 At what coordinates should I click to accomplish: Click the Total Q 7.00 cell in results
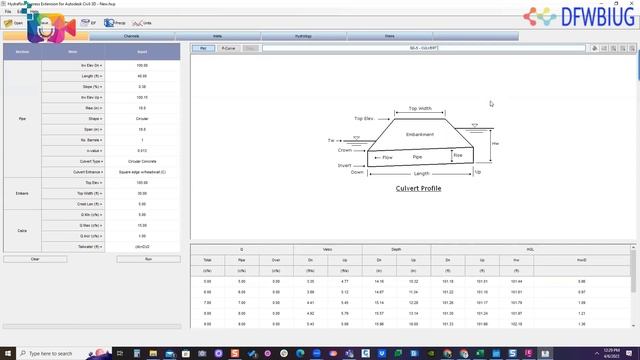[x=207, y=303]
